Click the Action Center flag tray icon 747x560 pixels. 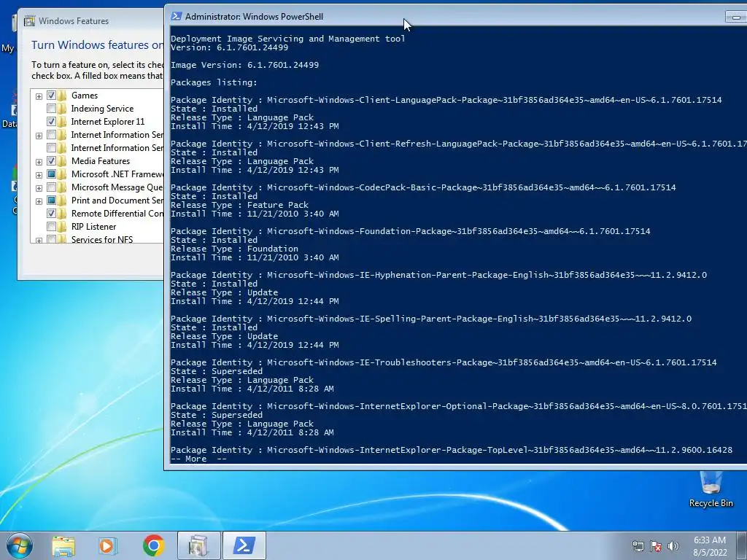pos(656,546)
